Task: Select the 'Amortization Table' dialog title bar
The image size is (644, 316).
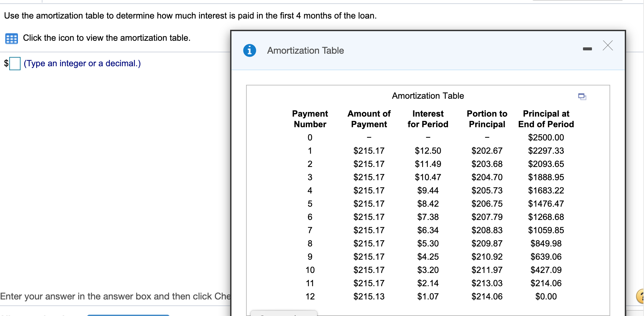Action: click(305, 50)
